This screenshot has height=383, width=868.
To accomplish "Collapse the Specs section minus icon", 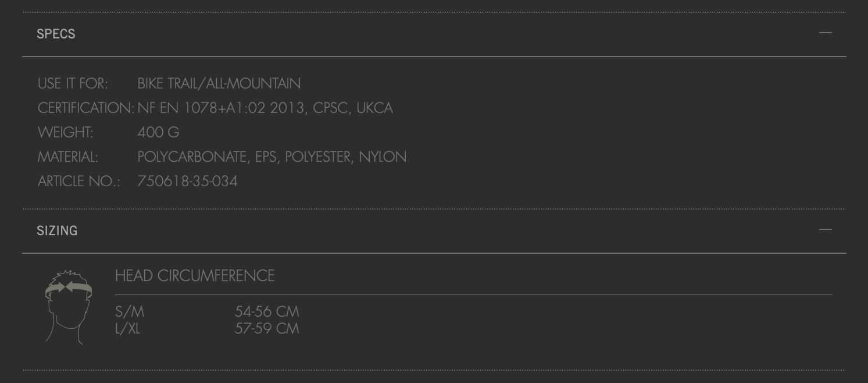I will [825, 33].
